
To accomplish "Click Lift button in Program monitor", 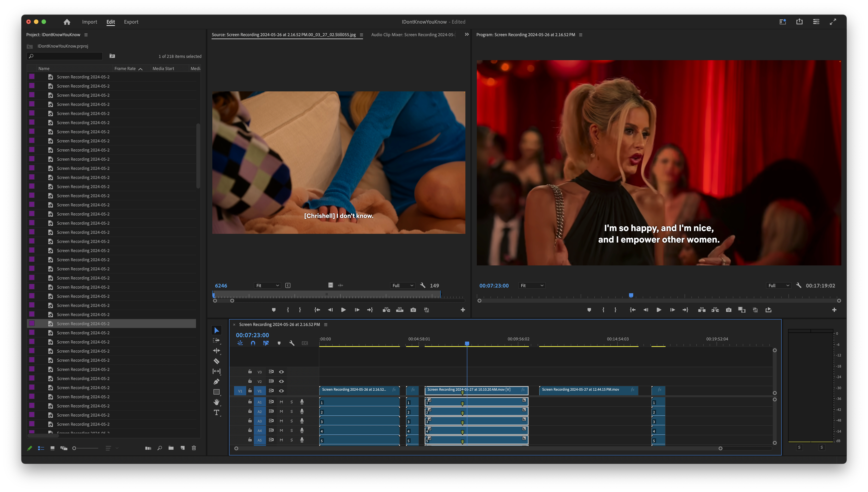I will (x=702, y=310).
